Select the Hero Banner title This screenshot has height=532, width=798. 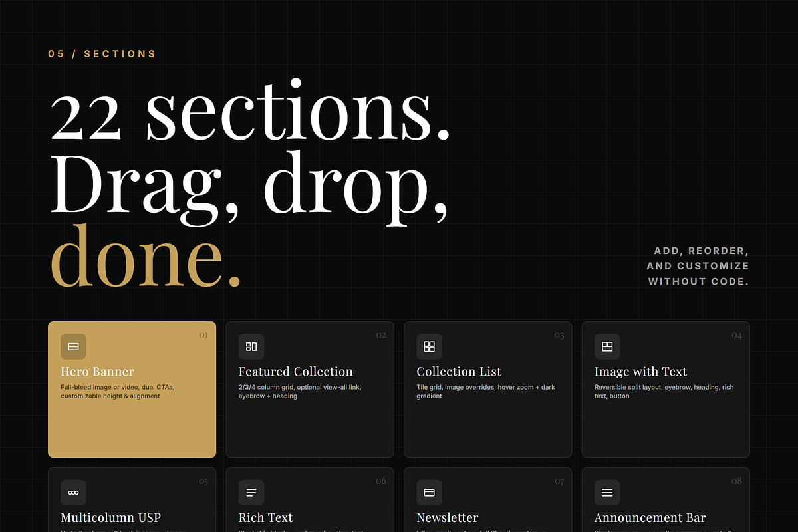[x=97, y=372]
